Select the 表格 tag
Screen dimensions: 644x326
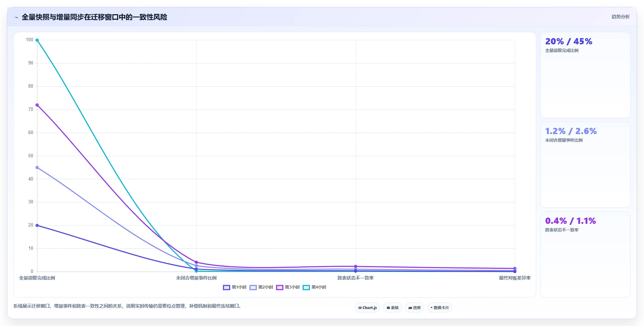coord(392,308)
